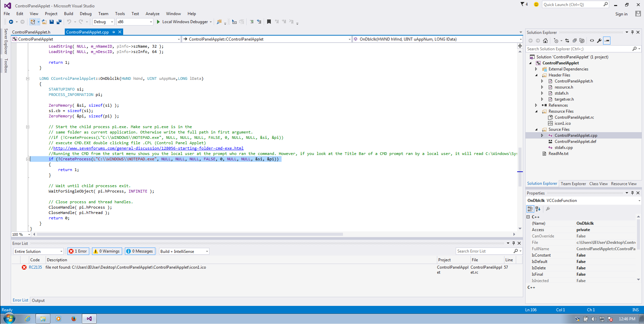Start debugging with Local Windows Debugger

(184, 21)
